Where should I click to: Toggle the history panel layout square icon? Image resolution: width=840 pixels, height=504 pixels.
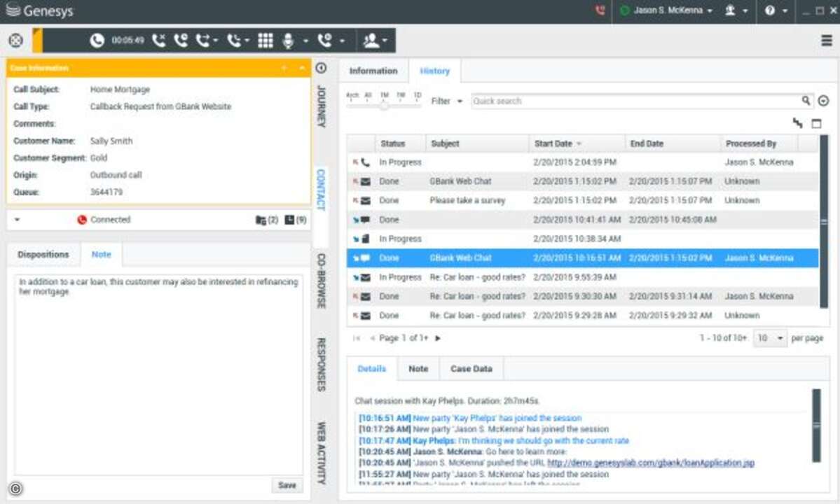click(x=816, y=124)
